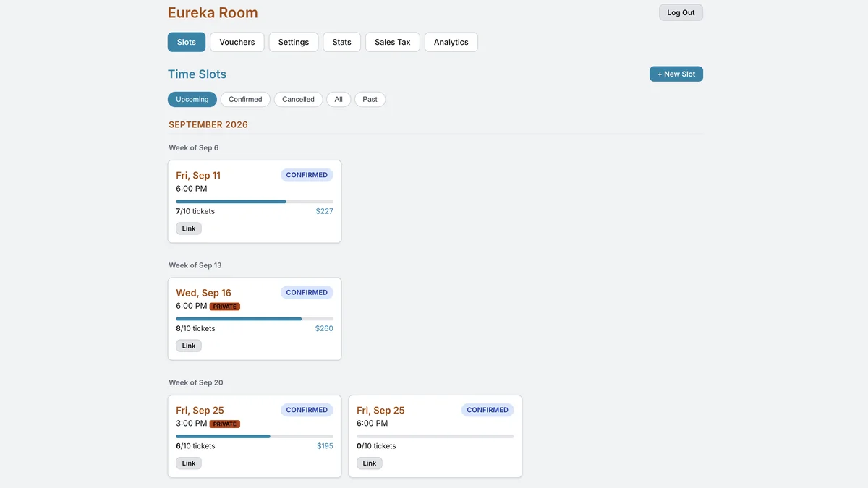Click the $260 revenue amount
Image resolution: width=868 pixels, height=488 pixels.
point(324,328)
